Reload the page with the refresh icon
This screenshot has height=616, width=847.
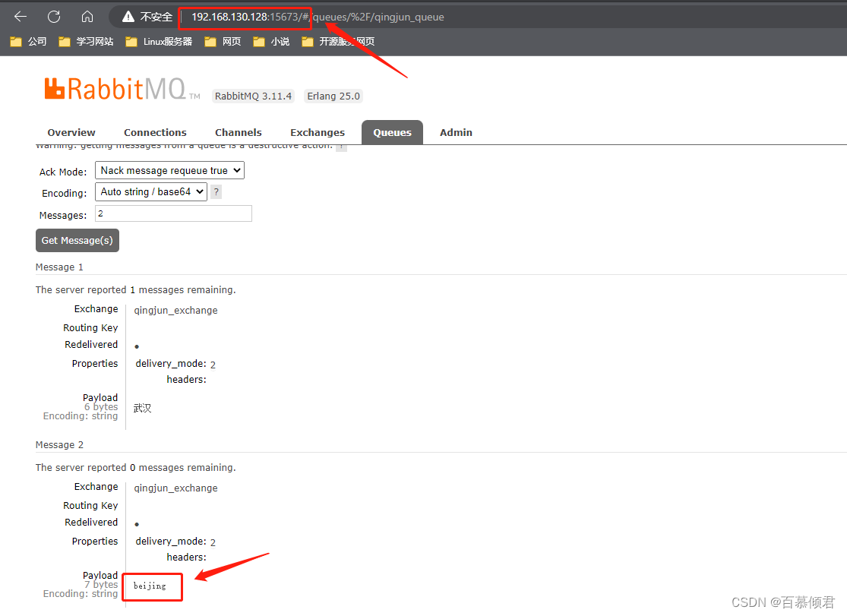pos(54,17)
